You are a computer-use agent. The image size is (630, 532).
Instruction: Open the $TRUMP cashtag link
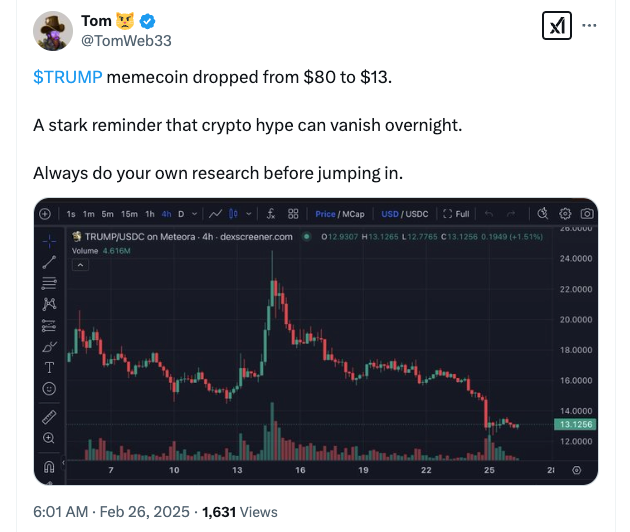tap(67, 78)
